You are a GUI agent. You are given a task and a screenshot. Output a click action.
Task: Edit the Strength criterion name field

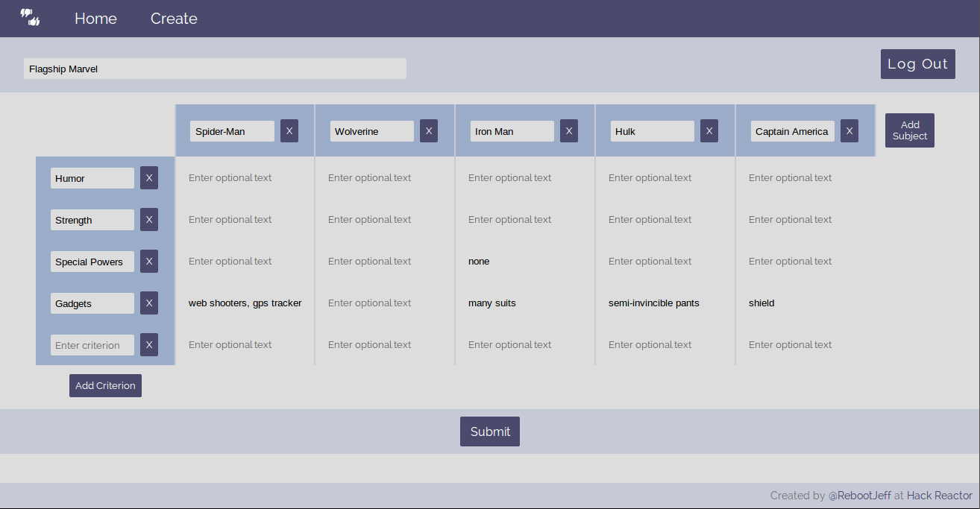[x=92, y=220]
